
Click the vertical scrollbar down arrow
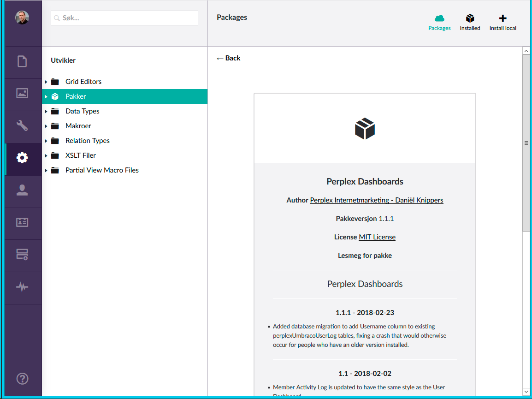[x=526, y=392]
